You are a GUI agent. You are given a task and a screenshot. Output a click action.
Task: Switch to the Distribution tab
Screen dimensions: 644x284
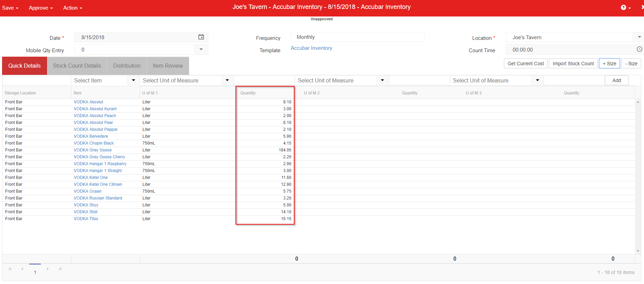127,66
